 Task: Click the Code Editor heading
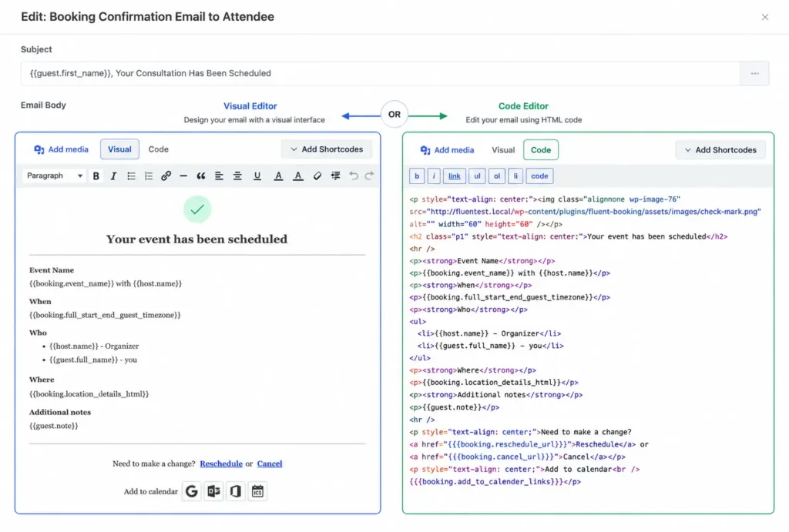coord(523,106)
